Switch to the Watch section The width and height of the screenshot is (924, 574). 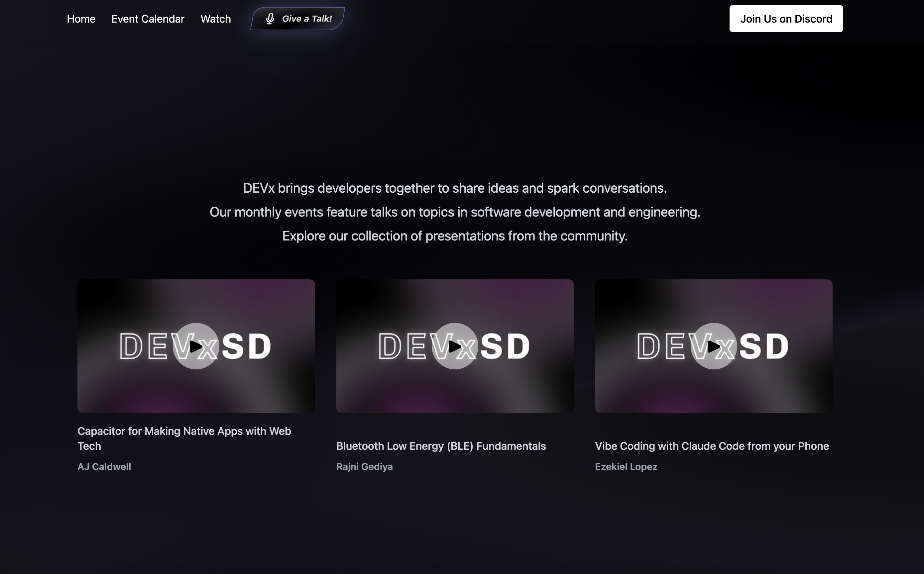[215, 19]
